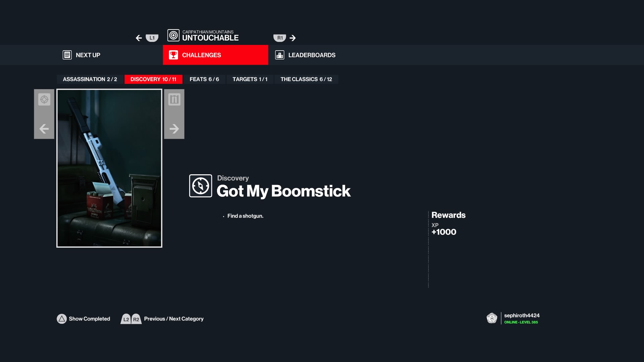The image size is (644, 362).
Task: Click the R1 next mission button
Action: coord(280,38)
